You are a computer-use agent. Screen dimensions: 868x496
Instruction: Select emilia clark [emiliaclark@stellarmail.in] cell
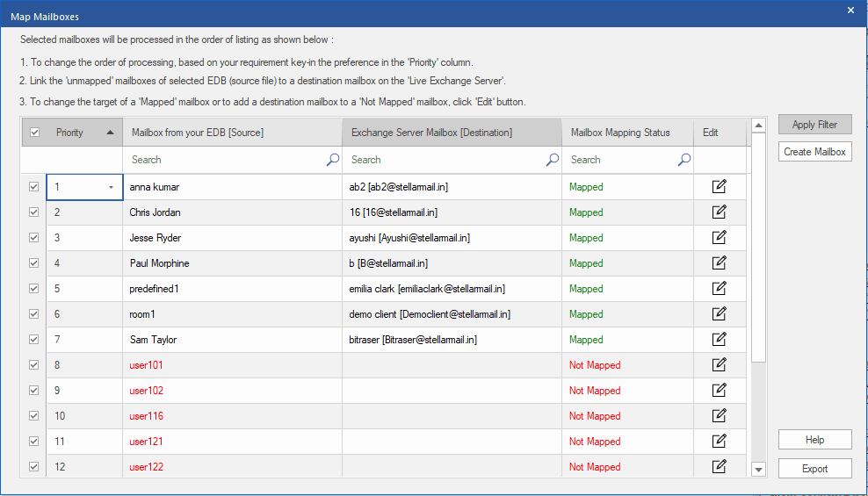coord(452,289)
